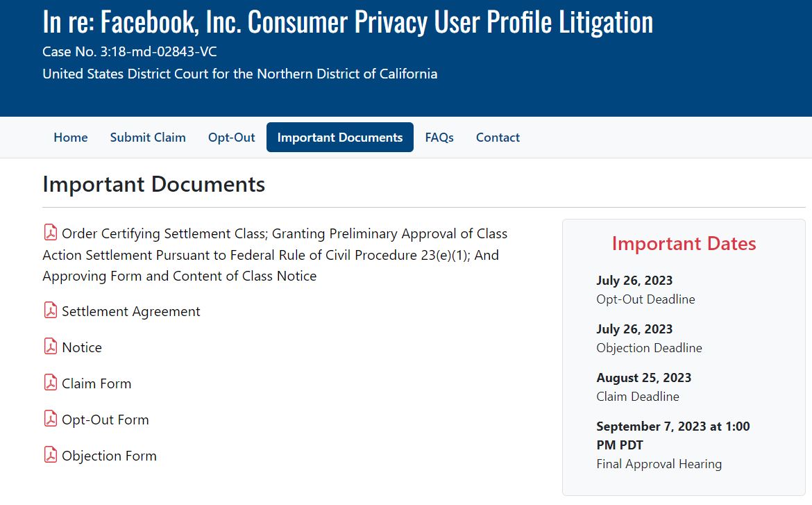Image resolution: width=812 pixels, height=505 pixels.
Task: Open the Claim Form document link
Action: click(96, 383)
